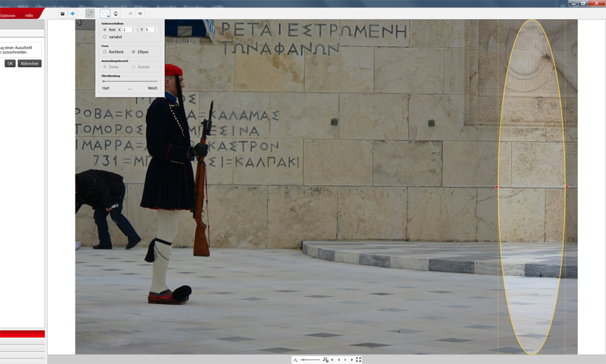Select the 'variabel' aspect ratio option
The image size is (606, 364).
[x=105, y=37]
